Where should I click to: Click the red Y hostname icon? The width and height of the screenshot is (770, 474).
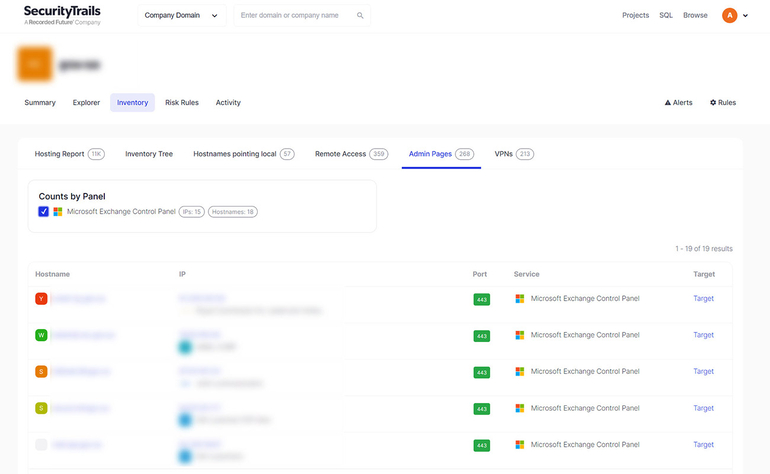click(x=41, y=299)
